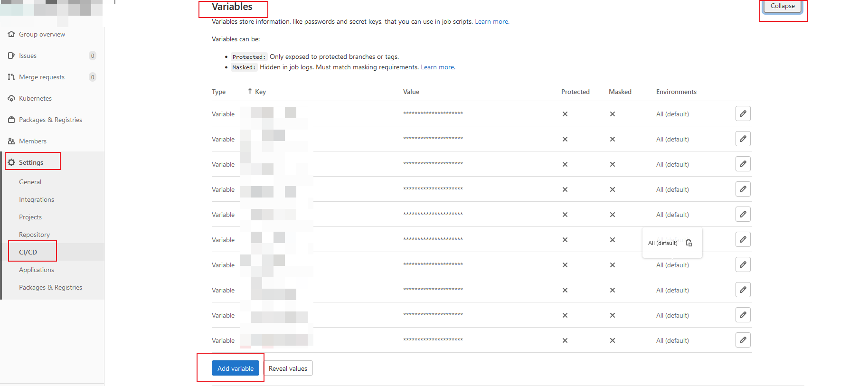Viewport: 868px width, 386px height.
Task: Open the CI/CD settings submenu item
Action: tap(28, 252)
